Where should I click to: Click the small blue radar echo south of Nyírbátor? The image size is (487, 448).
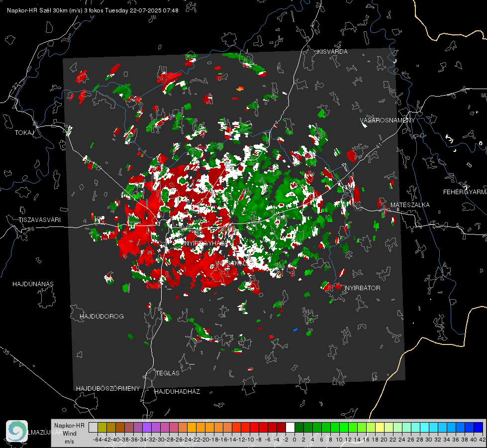[295, 330]
